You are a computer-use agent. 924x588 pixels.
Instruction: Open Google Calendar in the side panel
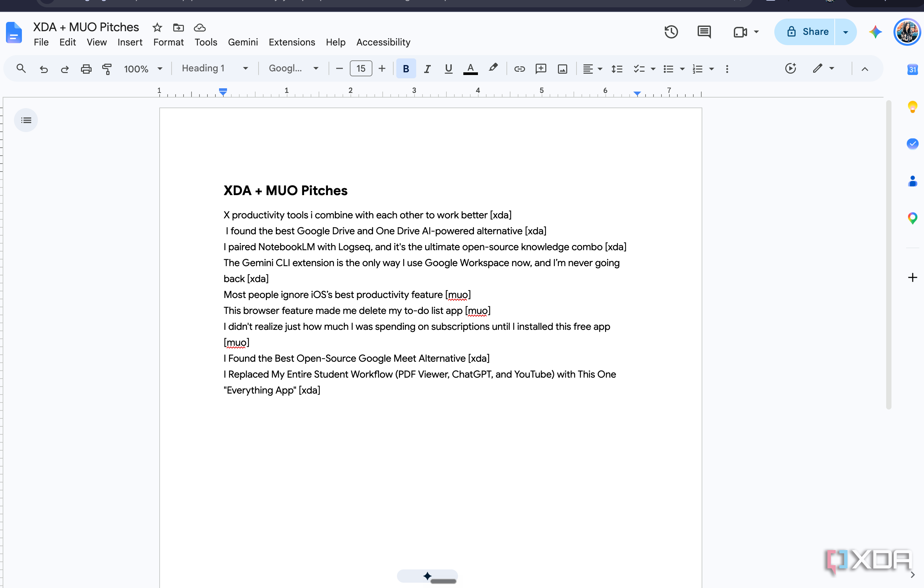pyautogui.click(x=912, y=69)
